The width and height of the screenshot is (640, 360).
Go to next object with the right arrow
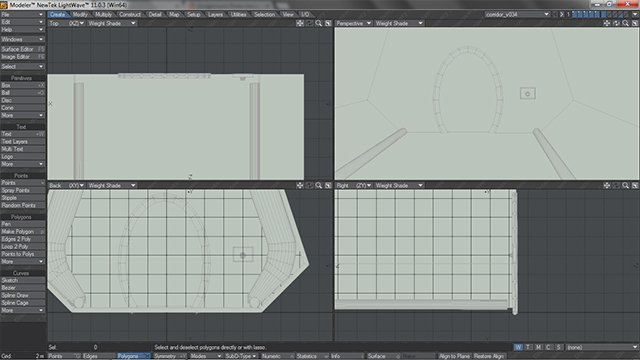click(562, 14)
